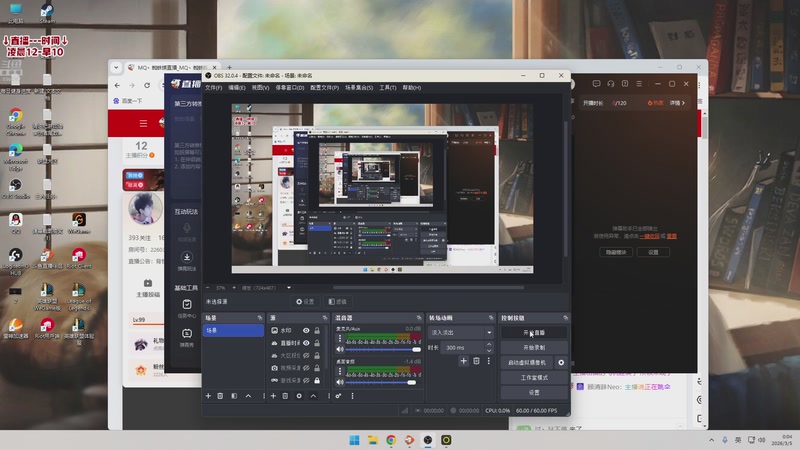Mute the 桌面音频 speaker icon
This screenshot has height=450, width=800.
click(340, 382)
